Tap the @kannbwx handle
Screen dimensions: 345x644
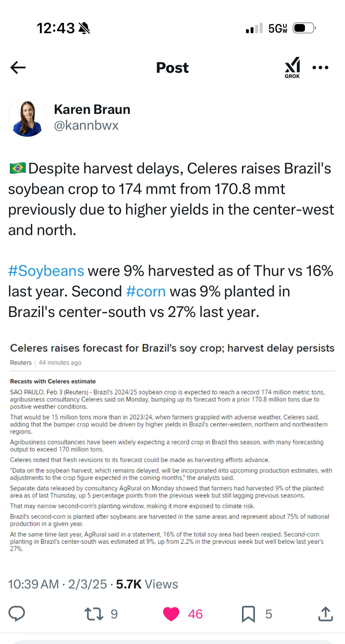pos(86,125)
